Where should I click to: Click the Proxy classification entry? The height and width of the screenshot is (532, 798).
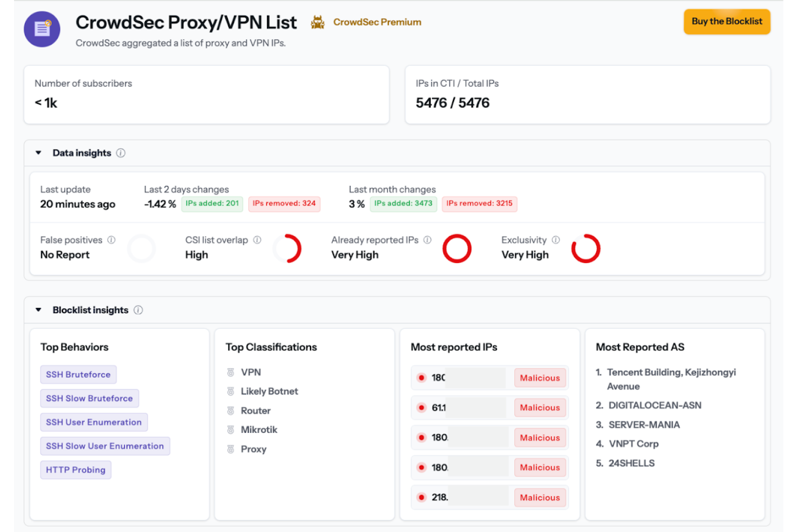[253, 449]
